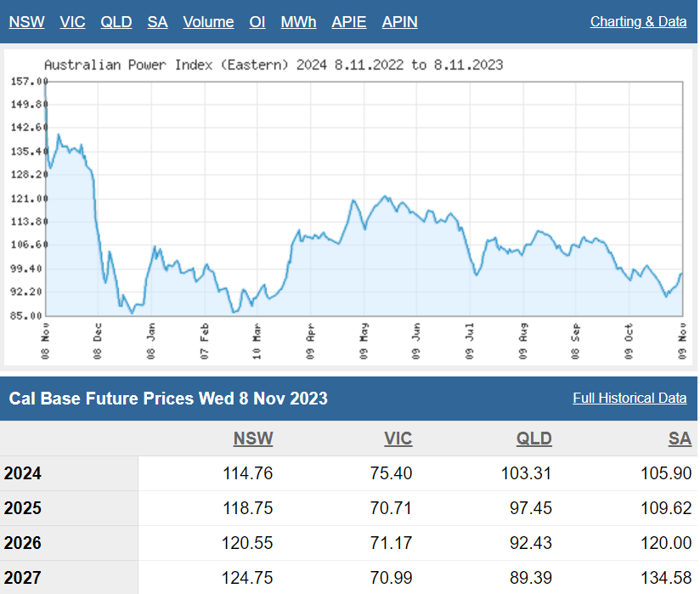Click the SA 2027 price 134.58
Image resolution: width=700 pixels, height=594 pixels.
pos(666,579)
